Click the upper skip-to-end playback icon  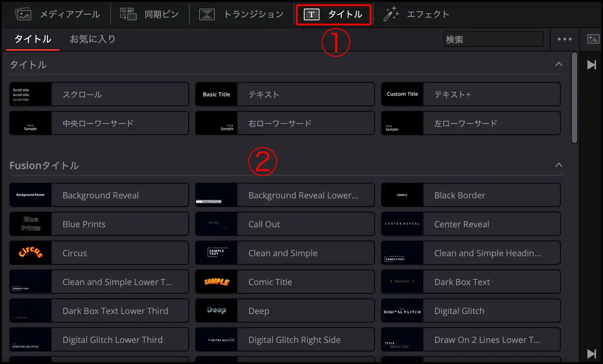[x=591, y=65]
